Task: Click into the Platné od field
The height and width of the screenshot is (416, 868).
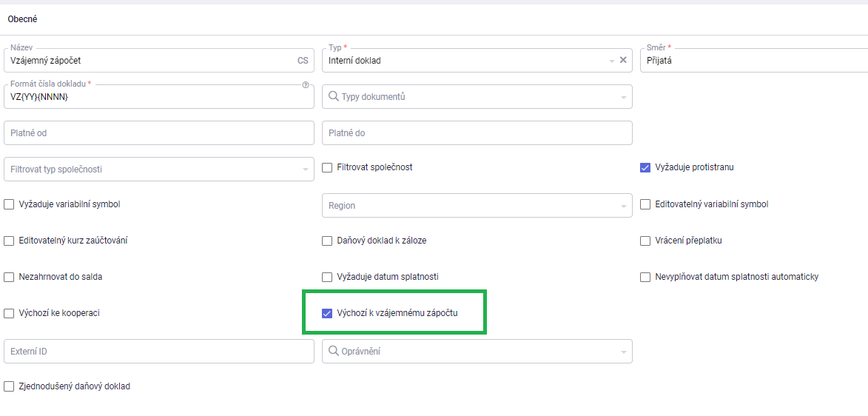Action: (158, 133)
